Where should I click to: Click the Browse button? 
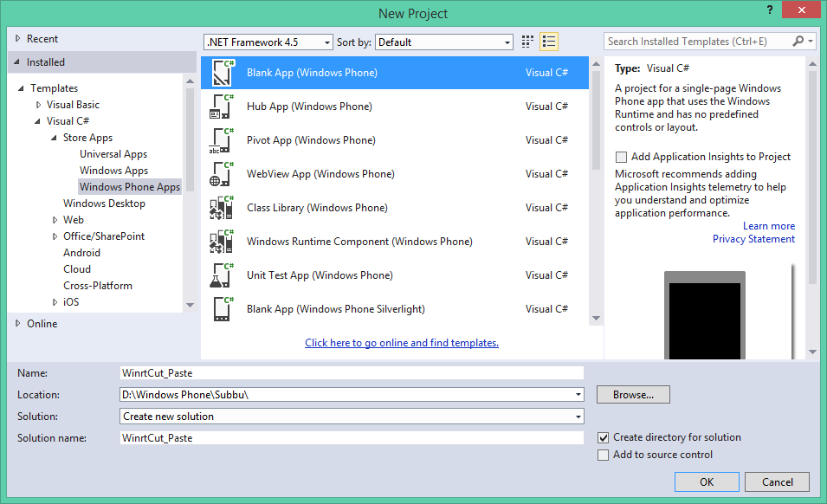632,394
